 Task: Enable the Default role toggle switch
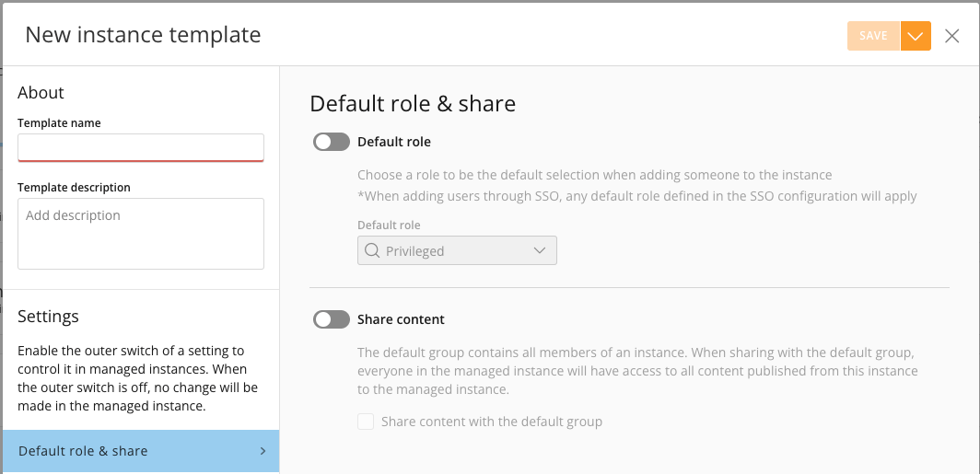click(x=332, y=142)
